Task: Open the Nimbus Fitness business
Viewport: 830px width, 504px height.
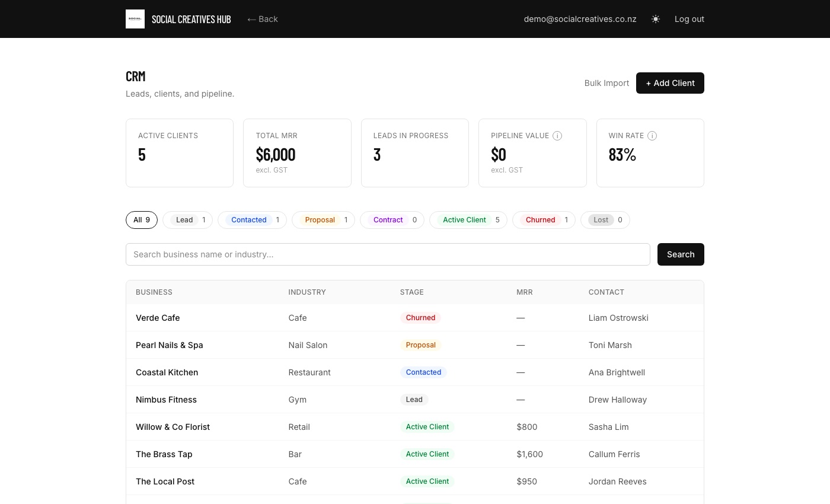Action: [x=166, y=400]
